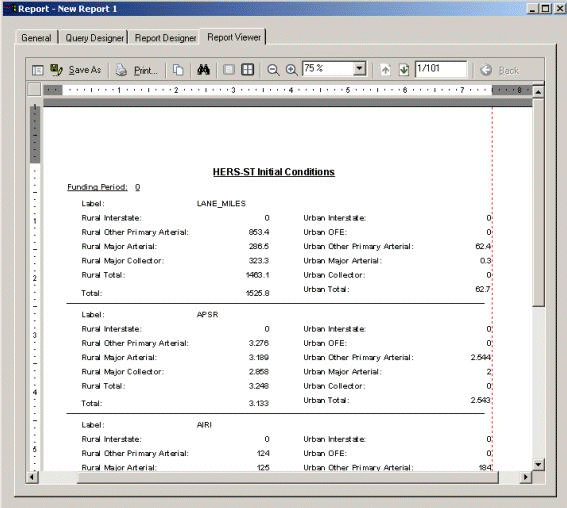The height and width of the screenshot is (508, 567).
Task: Click the horizontal scrollbar right arrow
Action: 525,477
